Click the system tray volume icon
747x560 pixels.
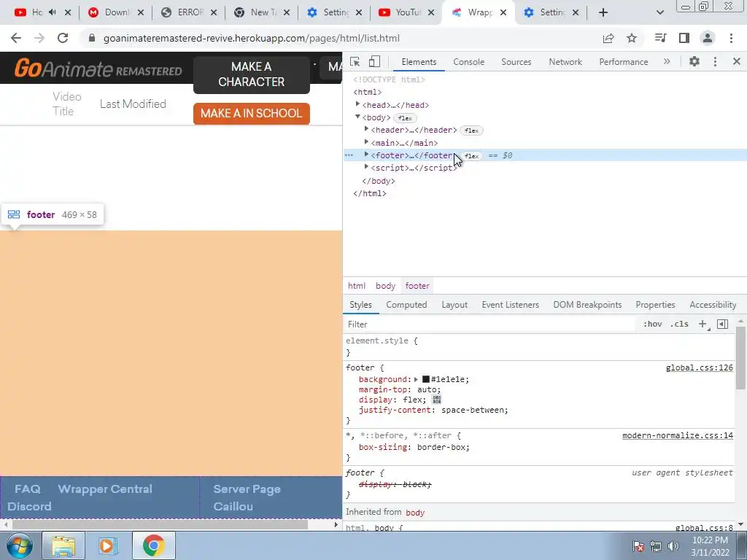pos(673,546)
